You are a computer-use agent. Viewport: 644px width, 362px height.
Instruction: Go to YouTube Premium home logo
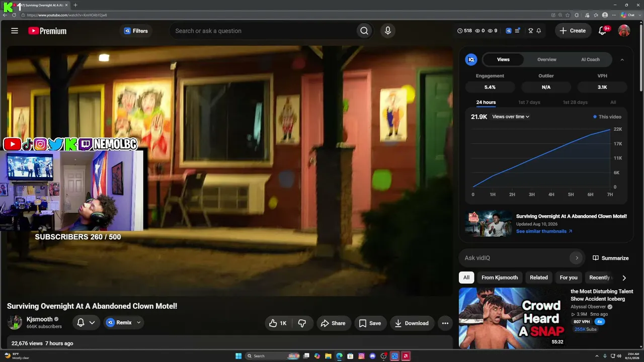(x=47, y=31)
